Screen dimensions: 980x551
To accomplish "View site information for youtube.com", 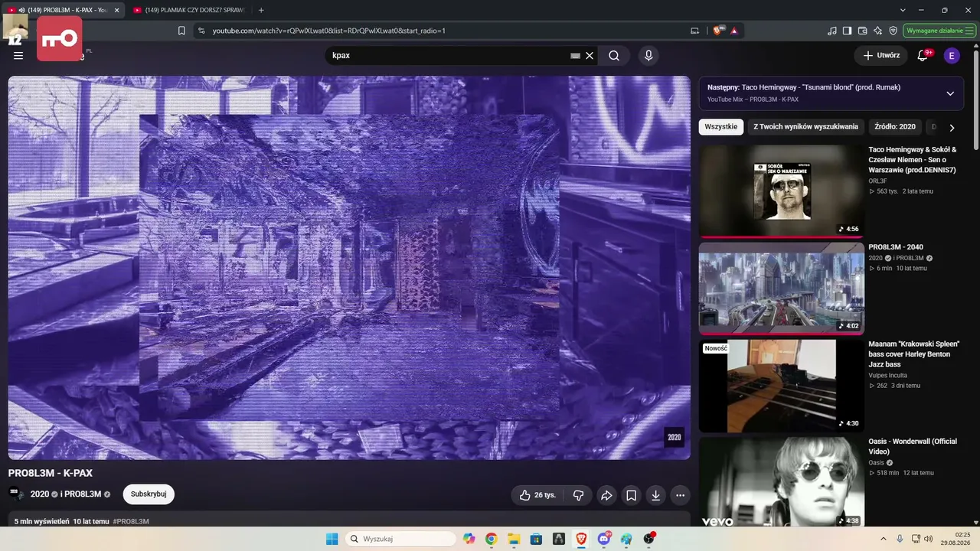I will pyautogui.click(x=201, y=31).
